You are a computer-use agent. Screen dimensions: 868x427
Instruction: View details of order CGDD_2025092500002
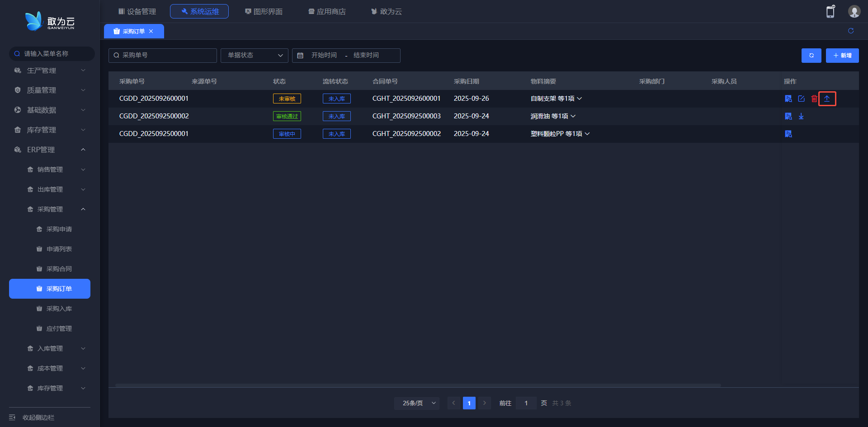(788, 116)
